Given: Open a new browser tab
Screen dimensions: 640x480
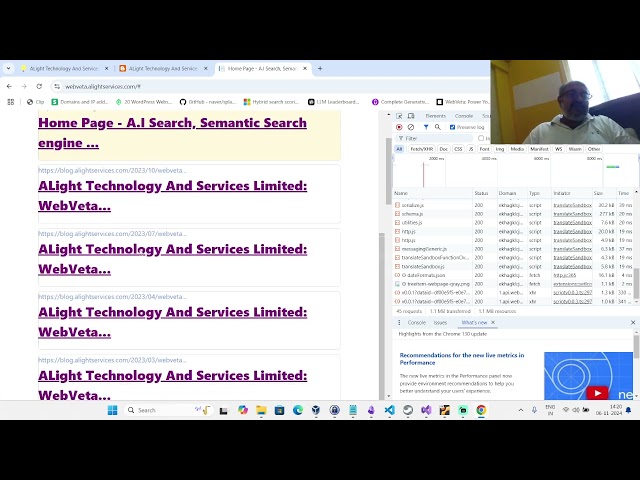Looking at the screenshot, I should tap(320, 69).
